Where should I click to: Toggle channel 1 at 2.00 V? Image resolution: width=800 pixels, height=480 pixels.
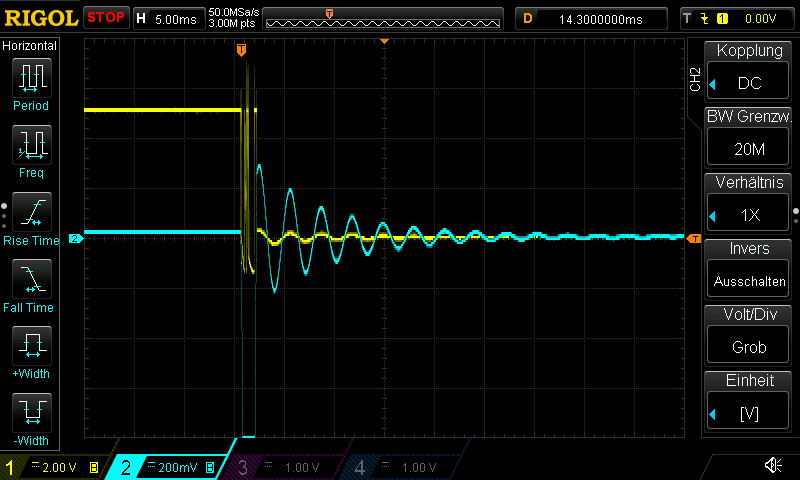tap(55, 467)
